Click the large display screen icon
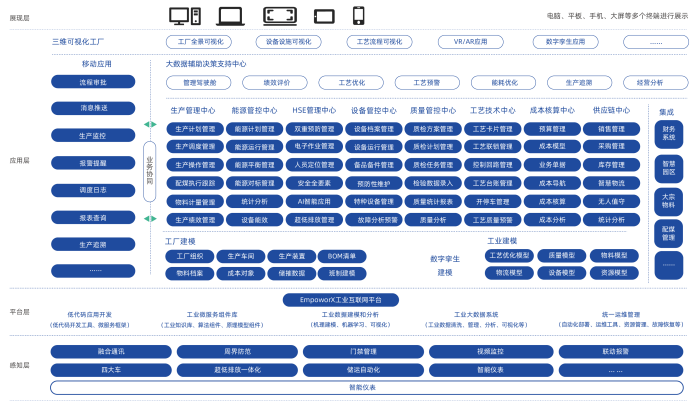This screenshot has height=410, width=700. [x=278, y=15]
